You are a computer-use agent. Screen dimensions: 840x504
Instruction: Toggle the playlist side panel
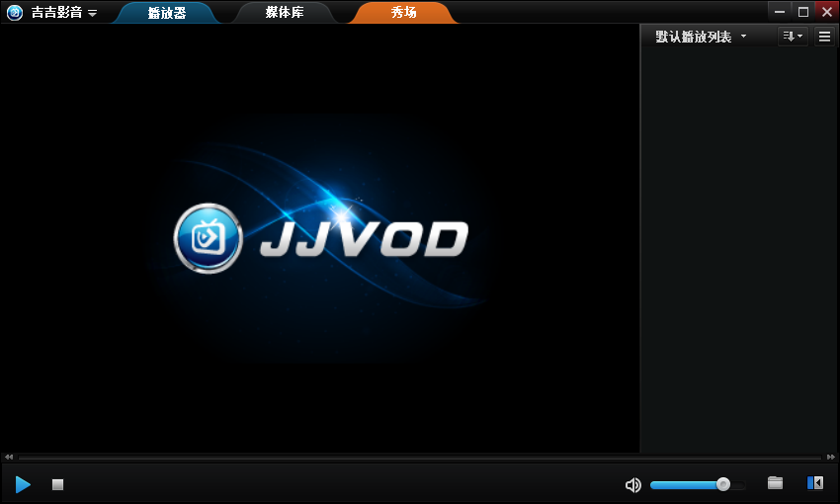[815, 483]
